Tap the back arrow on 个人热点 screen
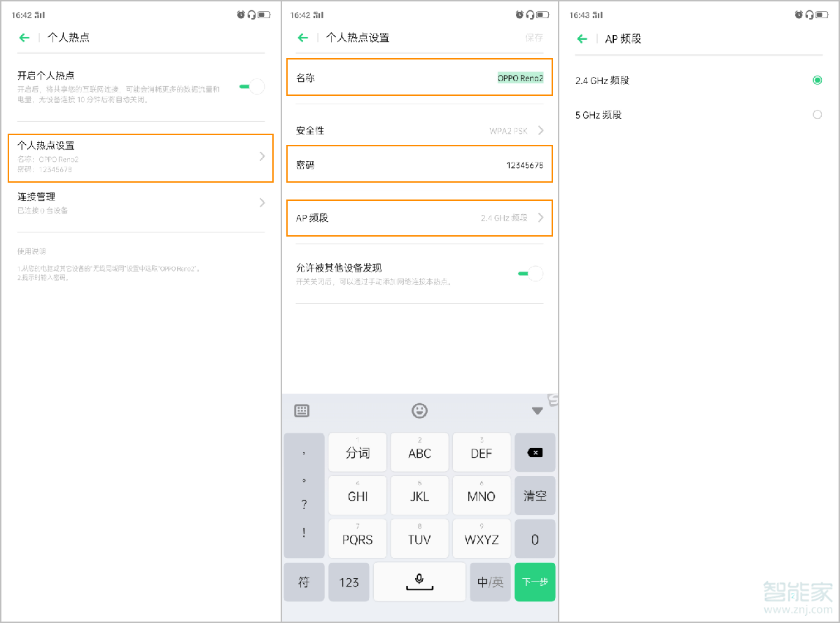This screenshot has height=623, width=840. [22, 37]
